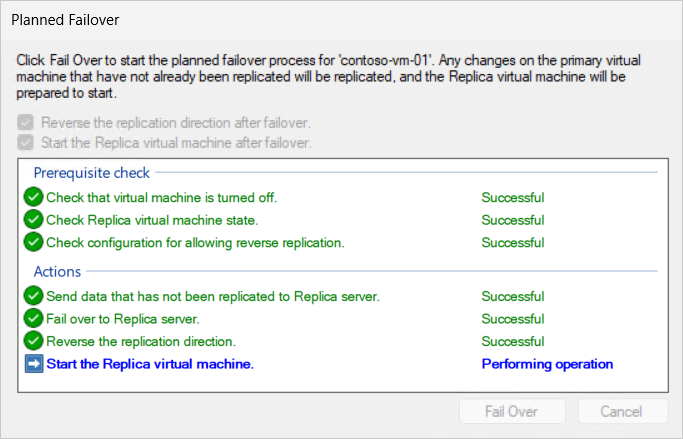
Task: Toggle Start the Replica virtual machine after failover
Action: [25, 142]
